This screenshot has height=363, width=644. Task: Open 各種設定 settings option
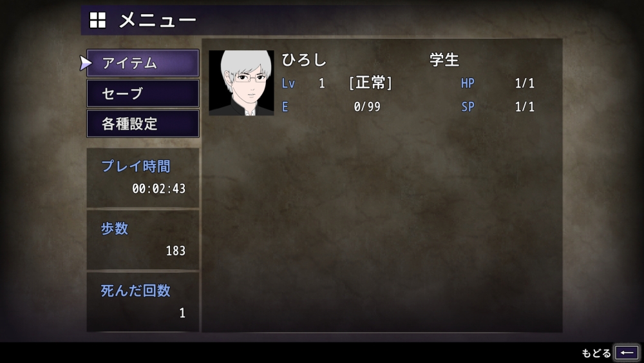143,124
